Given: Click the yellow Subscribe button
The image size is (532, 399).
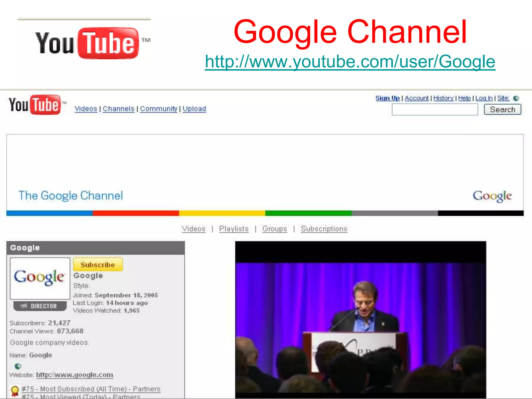Looking at the screenshot, I should coord(98,264).
